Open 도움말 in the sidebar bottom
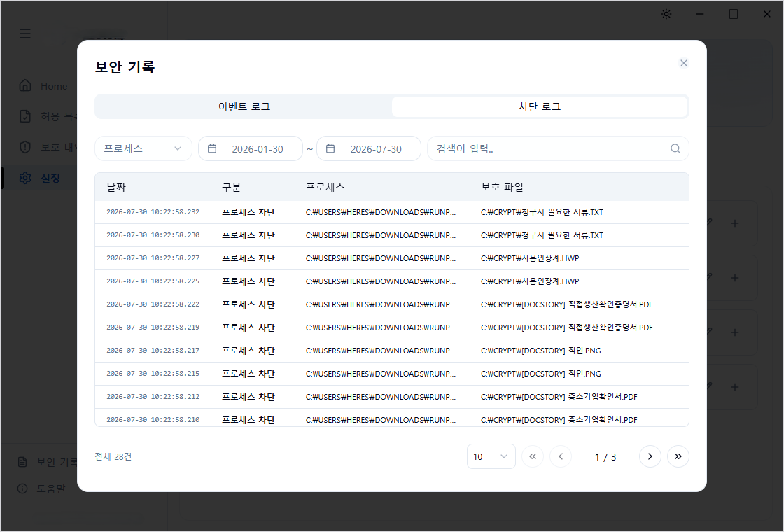The image size is (784, 532). (41, 489)
